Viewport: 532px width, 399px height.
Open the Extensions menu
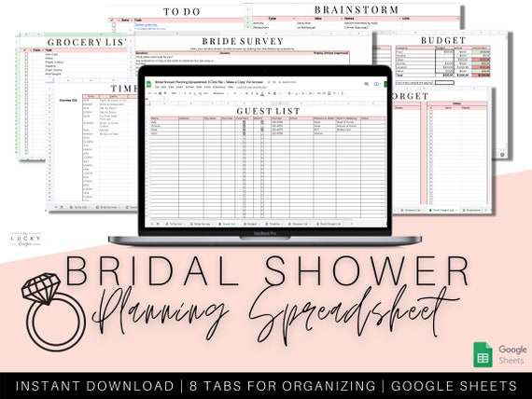point(219,87)
